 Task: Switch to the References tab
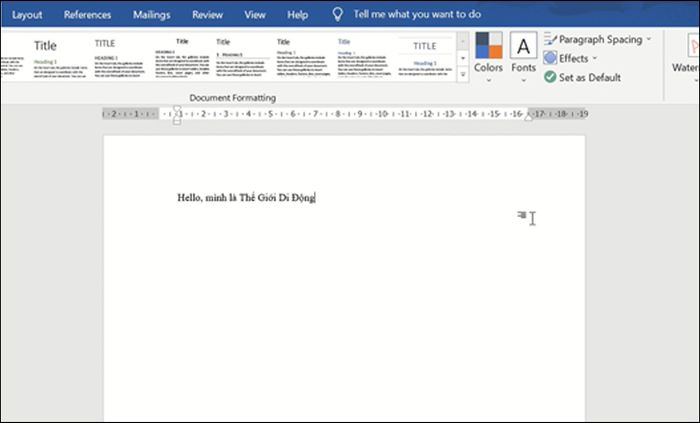pos(88,15)
